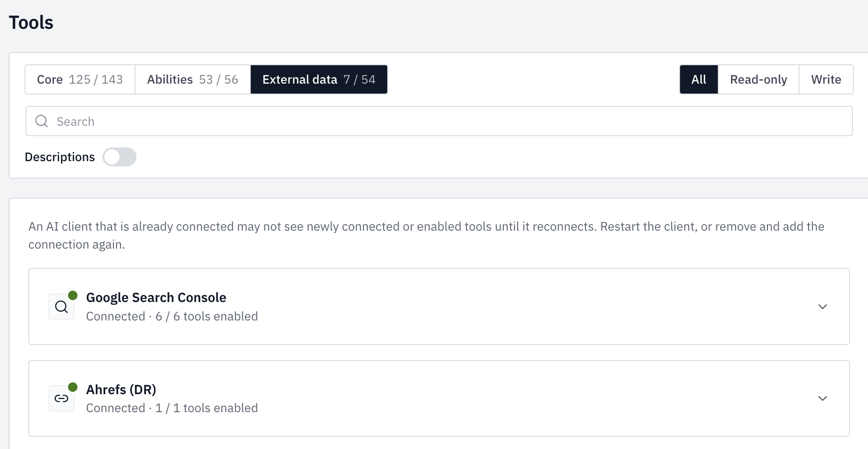
Task: Select the All filter button
Action: 699,79
